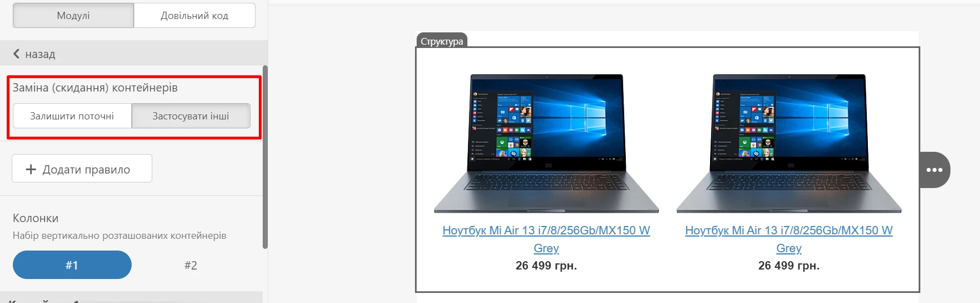
Task: Click the Колонки section heading
Action: (36, 218)
